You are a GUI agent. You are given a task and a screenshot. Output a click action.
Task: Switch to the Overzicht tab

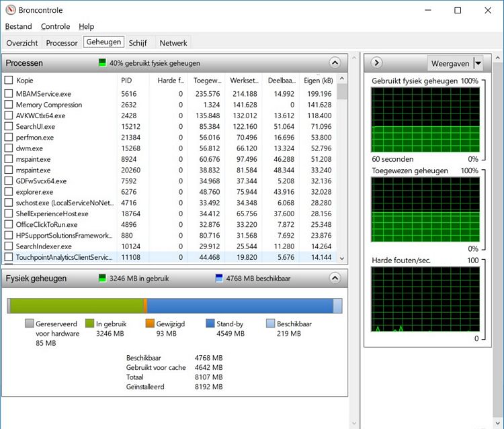pos(22,43)
